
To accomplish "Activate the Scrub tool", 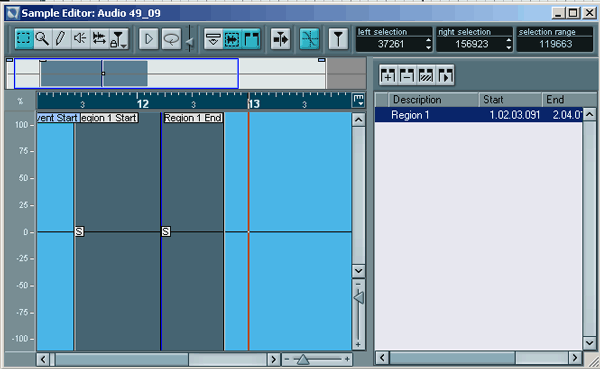I will (99, 39).
